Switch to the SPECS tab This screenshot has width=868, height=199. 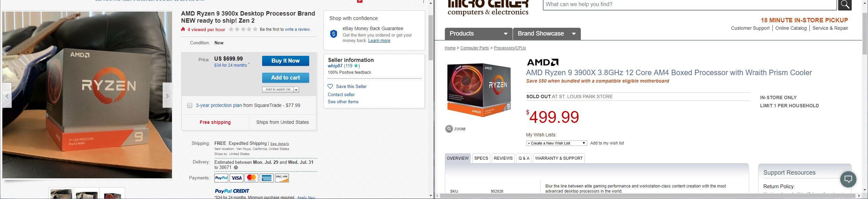point(481,158)
